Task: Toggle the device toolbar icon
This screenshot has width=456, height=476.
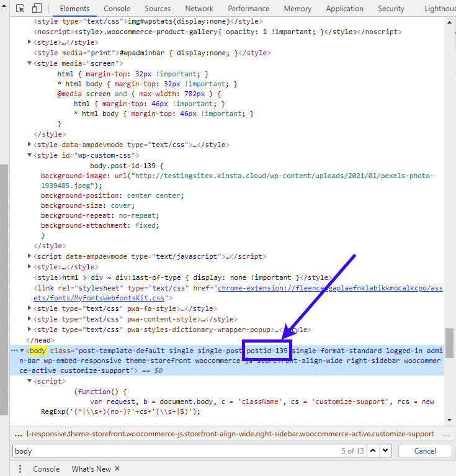Action: click(x=37, y=9)
